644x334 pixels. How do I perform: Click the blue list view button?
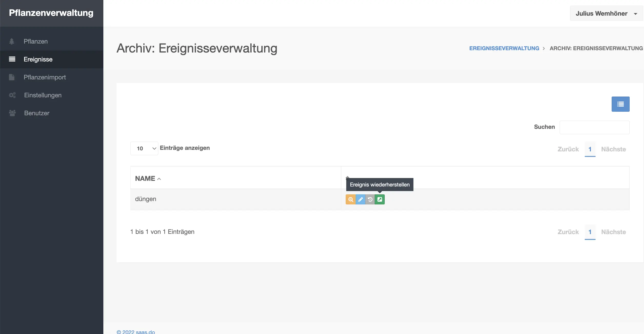coord(620,104)
